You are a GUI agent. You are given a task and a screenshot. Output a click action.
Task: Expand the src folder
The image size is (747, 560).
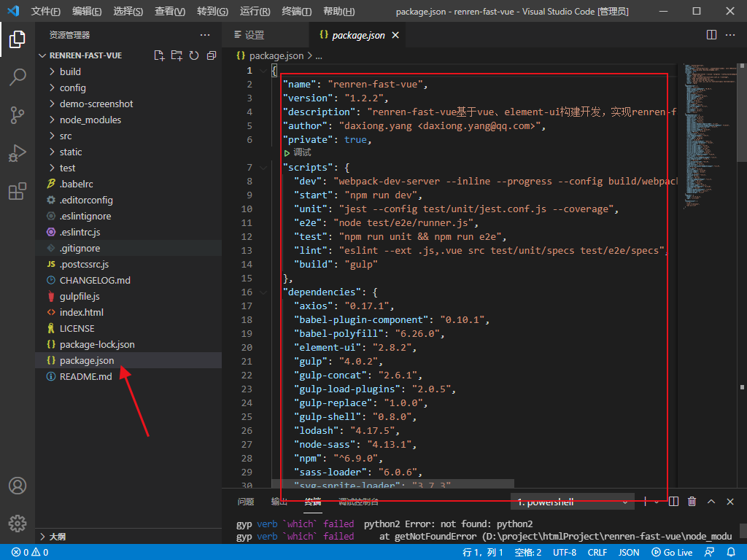click(53, 136)
